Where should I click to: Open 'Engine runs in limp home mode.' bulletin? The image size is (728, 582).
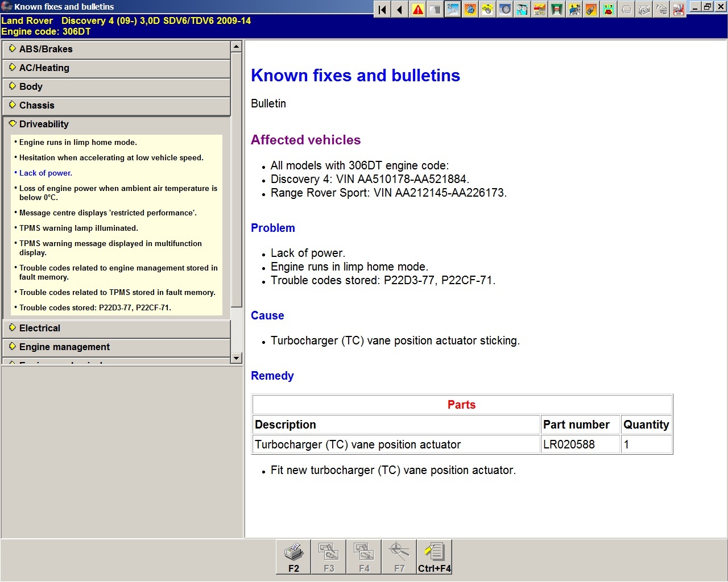coord(78,143)
